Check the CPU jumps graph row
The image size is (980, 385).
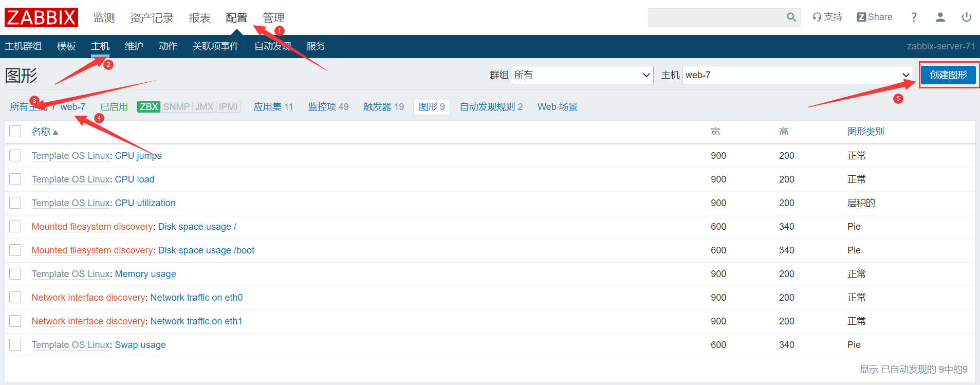click(x=15, y=156)
